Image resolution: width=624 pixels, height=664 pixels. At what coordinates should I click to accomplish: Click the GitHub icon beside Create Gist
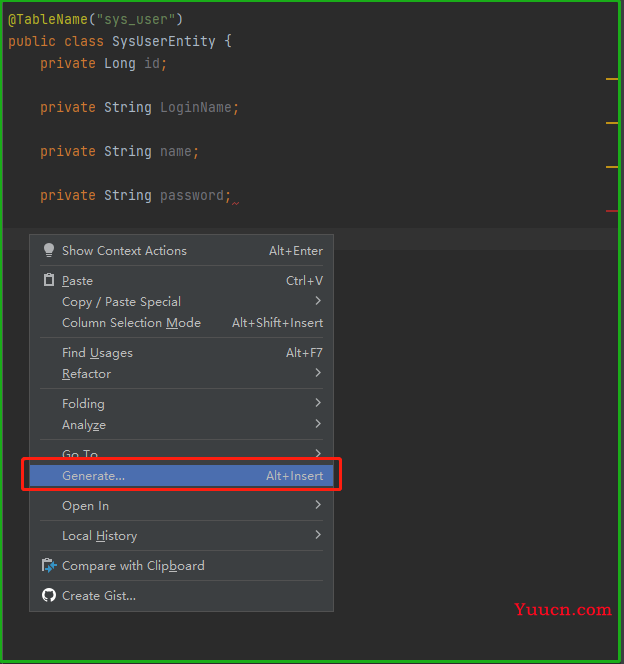[49, 596]
